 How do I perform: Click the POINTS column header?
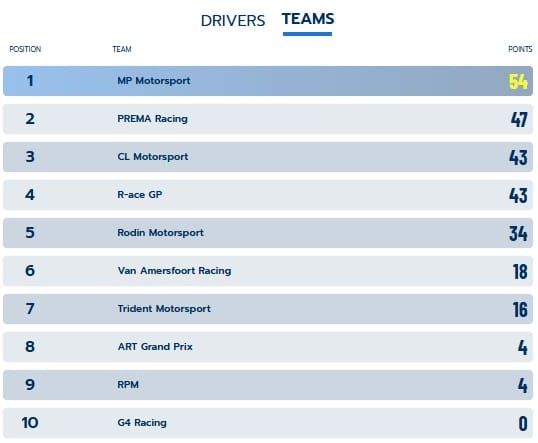(x=520, y=49)
